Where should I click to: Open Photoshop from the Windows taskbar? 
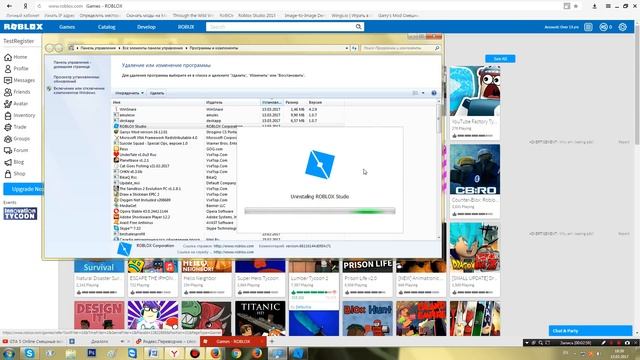[91, 353]
